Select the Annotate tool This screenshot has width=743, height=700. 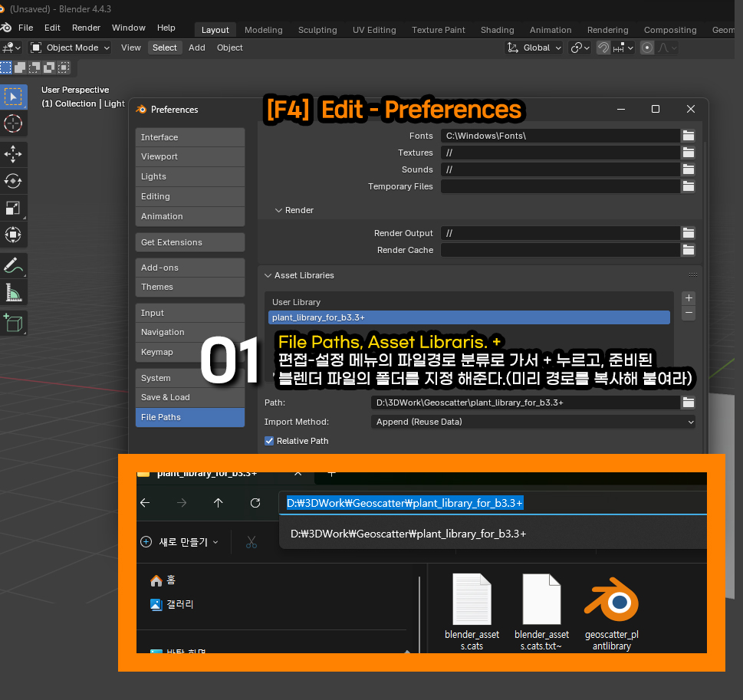(x=13, y=265)
